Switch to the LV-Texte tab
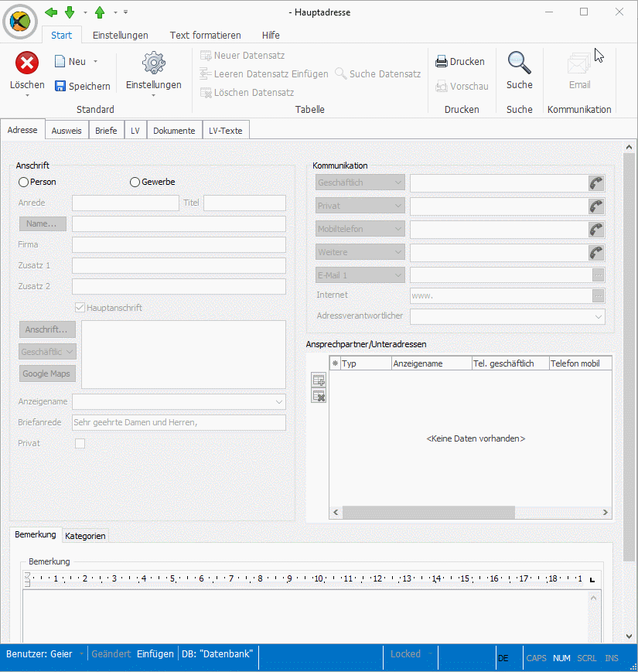Image resolution: width=638 pixels, height=672 pixels. (225, 130)
